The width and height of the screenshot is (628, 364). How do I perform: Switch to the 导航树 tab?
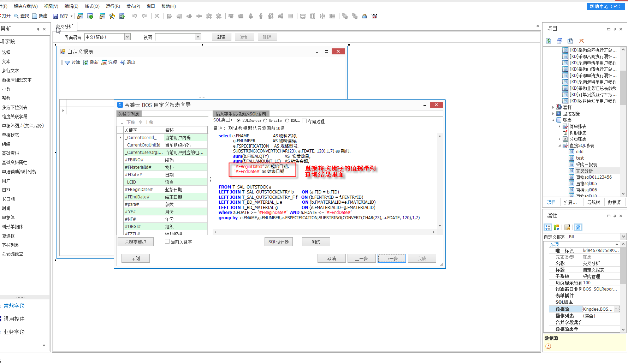pos(593,202)
